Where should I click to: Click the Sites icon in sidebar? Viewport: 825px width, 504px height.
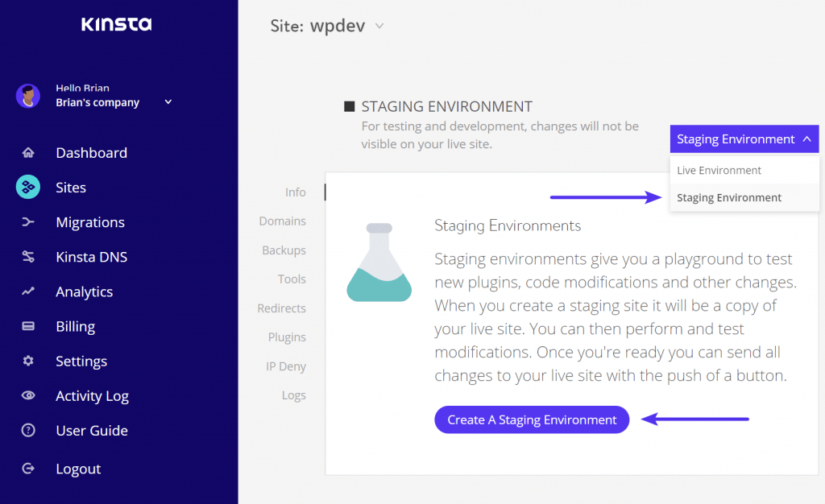click(x=28, y=187)
